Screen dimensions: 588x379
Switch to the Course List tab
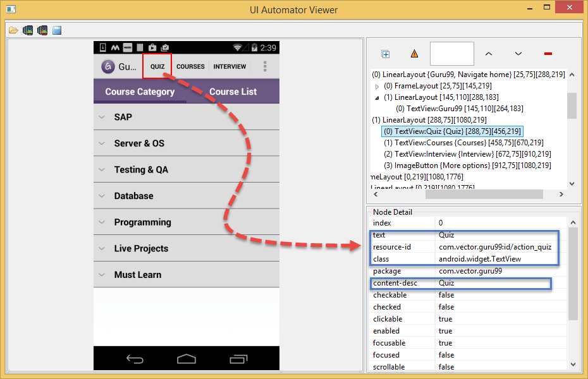coord(233,92)
